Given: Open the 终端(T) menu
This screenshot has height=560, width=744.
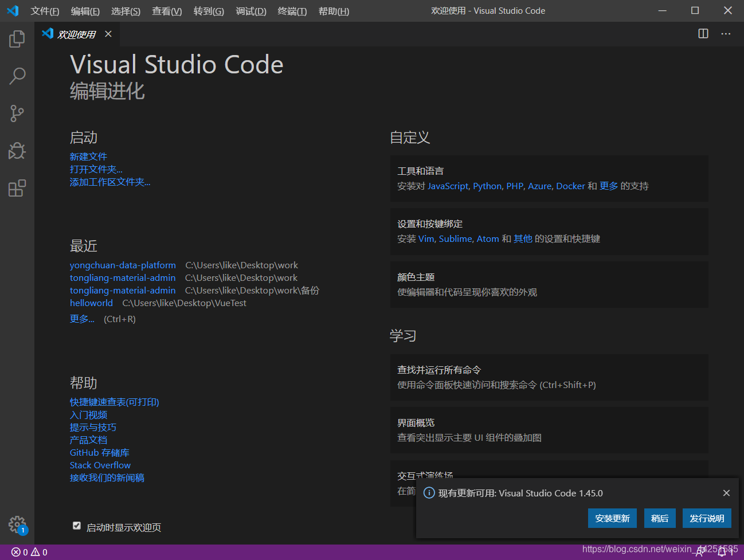Looking at the screenshot, I should [x=292, y=11].
